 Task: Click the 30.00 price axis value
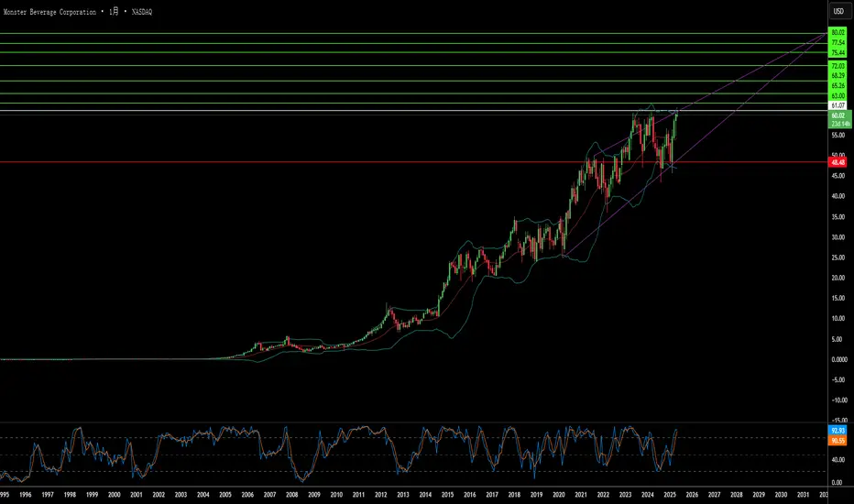tap(838, 237)
